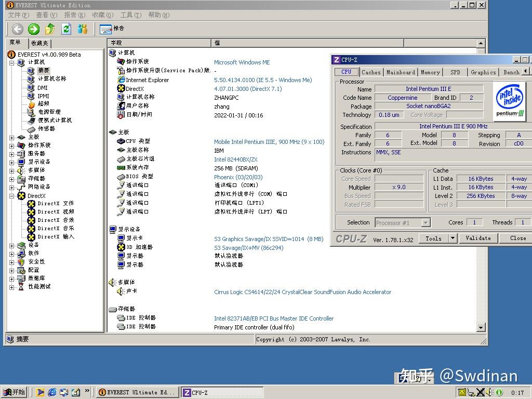Screen dimensions: 532x399
Task: Switch to the 收藏夹 tab in EVEREST
Action: (x=39, y=43)
